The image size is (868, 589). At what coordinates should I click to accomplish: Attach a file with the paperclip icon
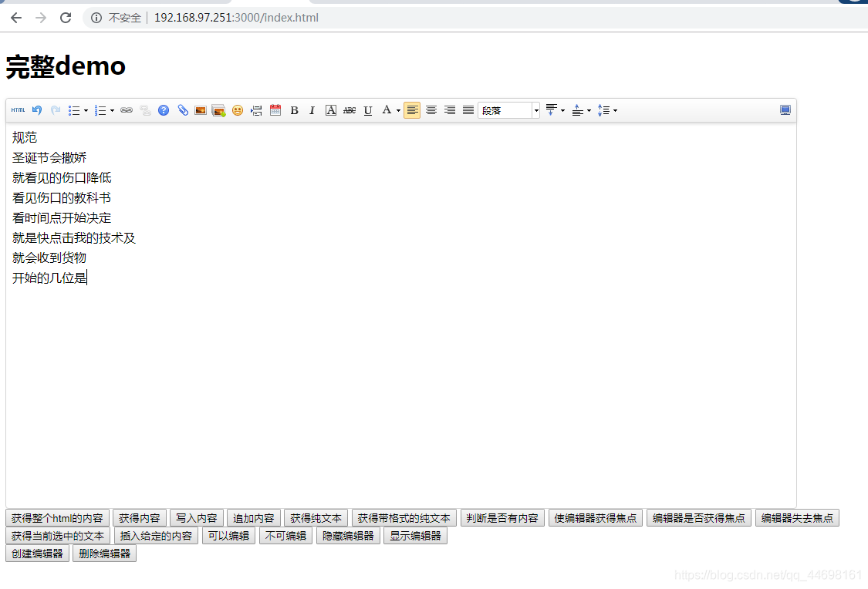(x=183, y=110)
